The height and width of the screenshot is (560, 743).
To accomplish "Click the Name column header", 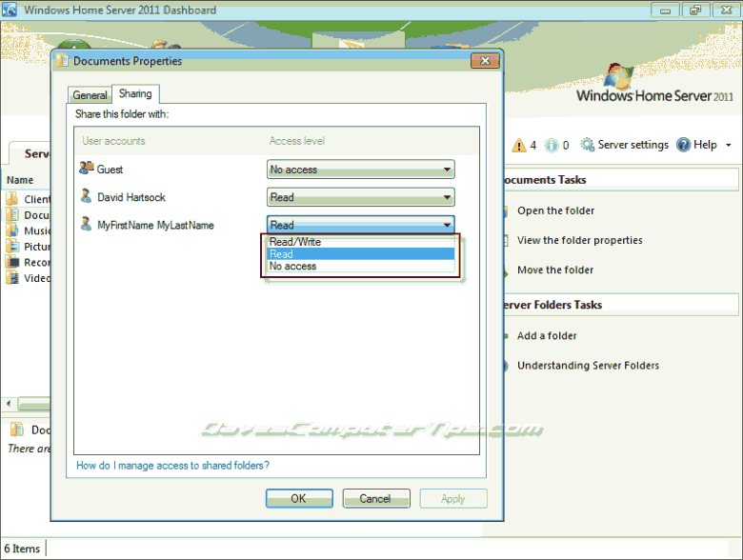I will (x=20, y=180).
